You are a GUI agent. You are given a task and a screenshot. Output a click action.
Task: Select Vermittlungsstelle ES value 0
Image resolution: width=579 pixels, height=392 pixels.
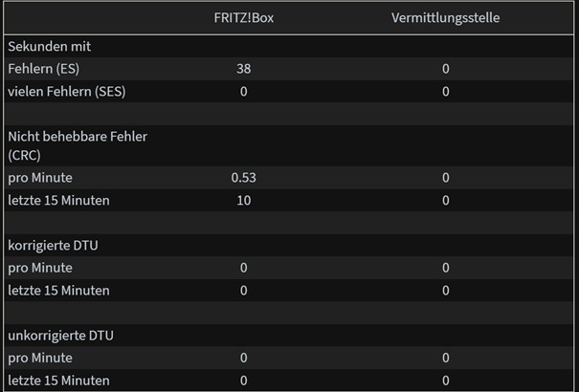coord(446,69)
